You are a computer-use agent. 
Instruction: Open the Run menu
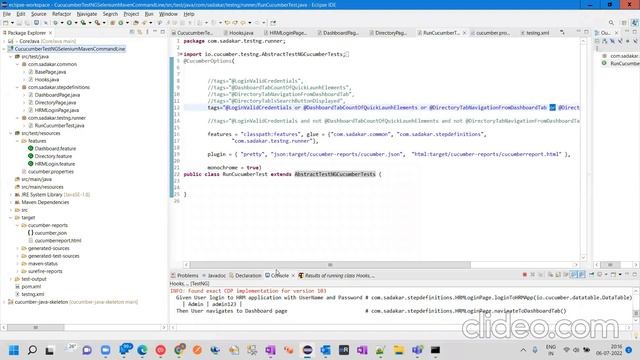(149, 14)
